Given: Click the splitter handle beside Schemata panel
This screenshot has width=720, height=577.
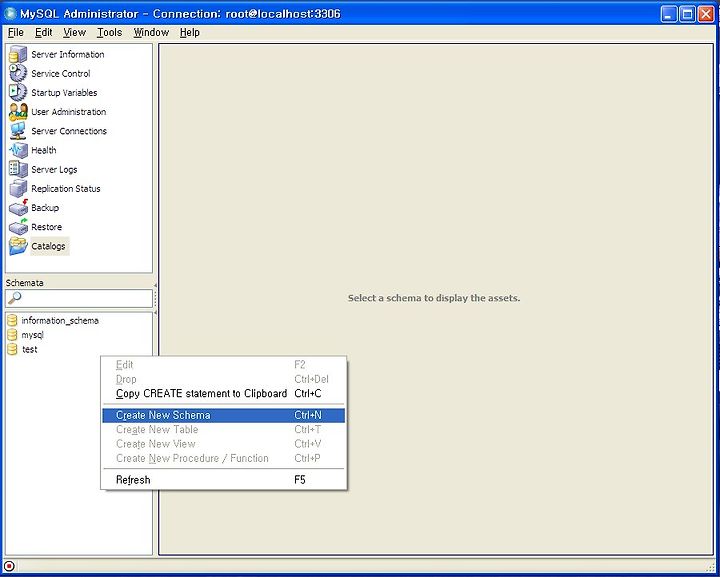Looking at the screenshot, I should (155, 299).
